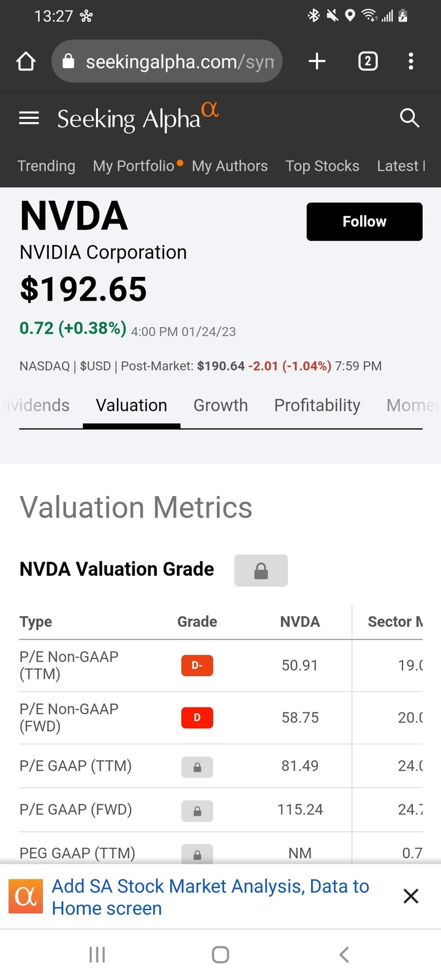Open the Seeking Alpha hamburger menu
Screen dimensions: 441x980
(x=29, y=118)
